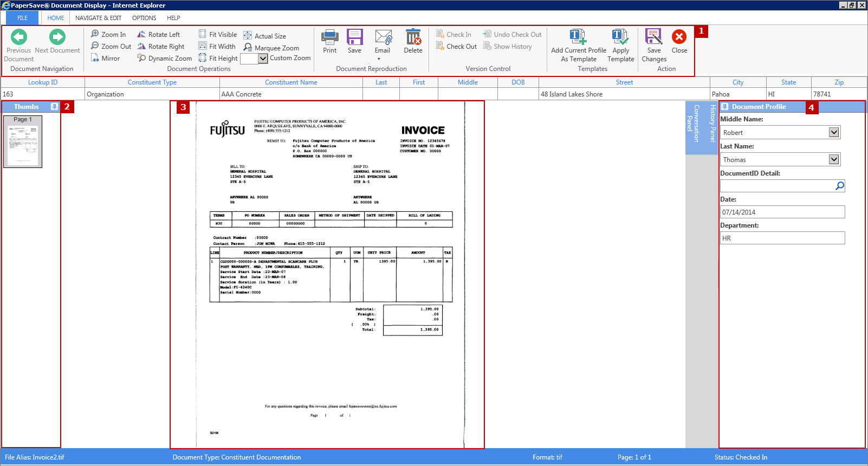Screen dimensions: 868x466
Task: Show document at Actual Size
Action: 264,36
